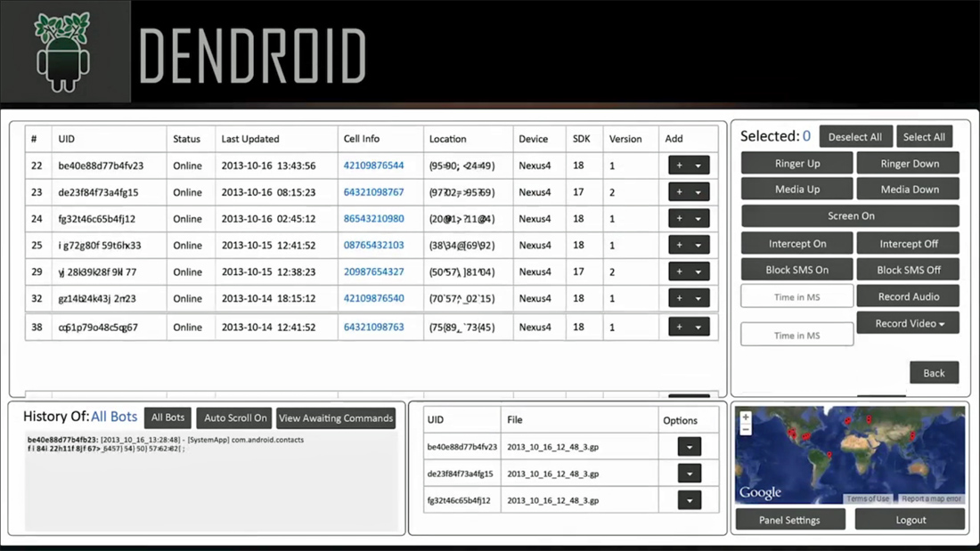Click Report a map error link
This screenshot has width=980, height=551.
931,498
